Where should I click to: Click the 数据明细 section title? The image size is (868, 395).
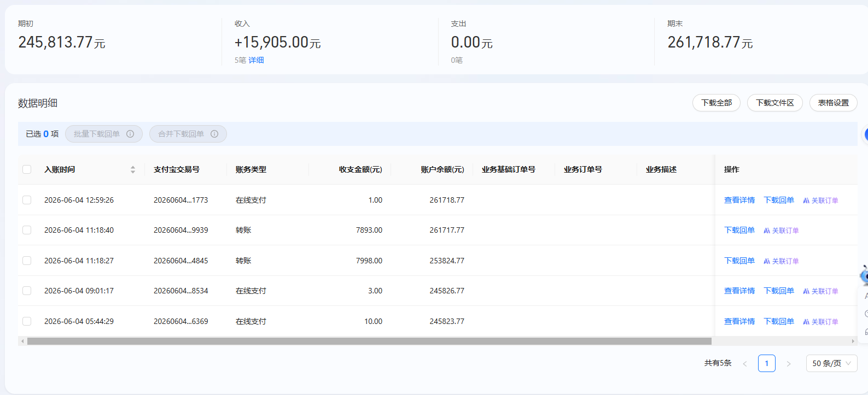pyautogui.click(x=38, y=103)
